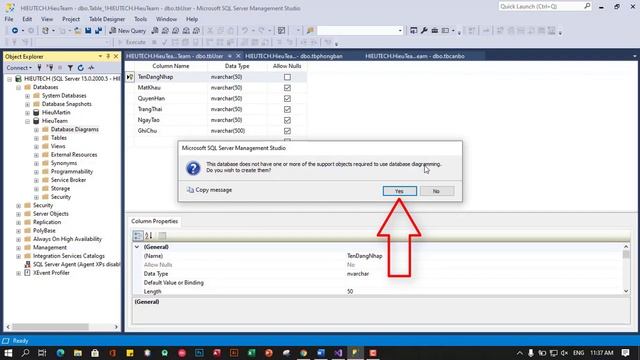640x360 pixels.
Task: Click the taskbar Search magnifier icon
Action: [25, 353]
